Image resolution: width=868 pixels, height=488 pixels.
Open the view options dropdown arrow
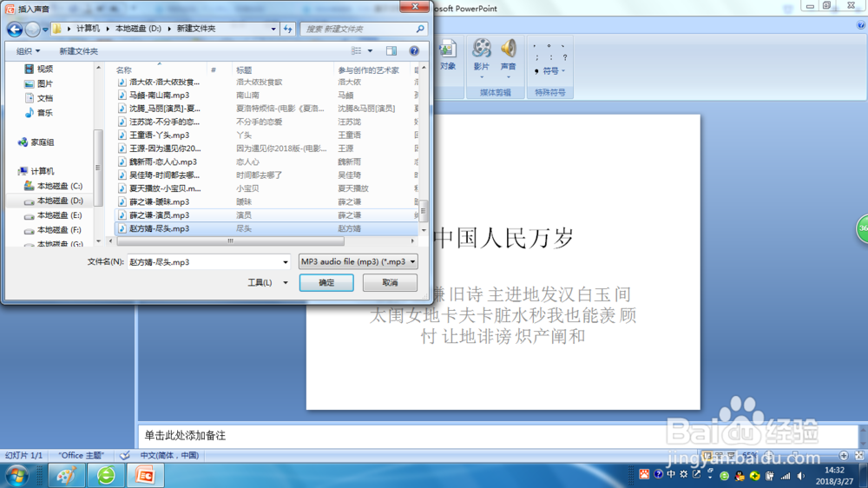pyautogui.click(x=371, y=51)
